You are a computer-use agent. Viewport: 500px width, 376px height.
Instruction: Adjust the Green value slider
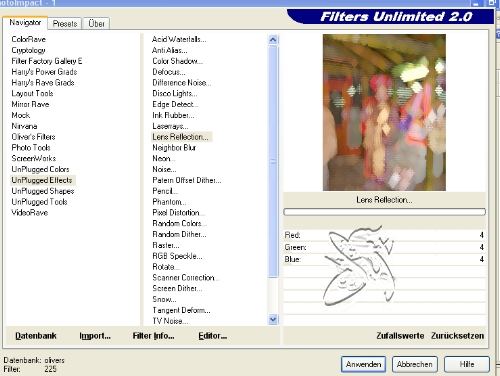(x=385, y=247)
